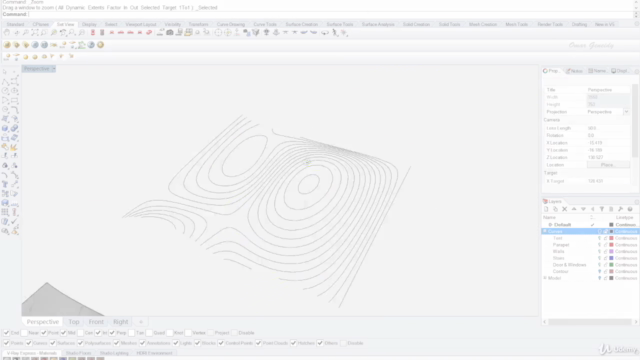Click the Move layer down arrow icon
The image size is (640, 360).
[x=583, y=209]
